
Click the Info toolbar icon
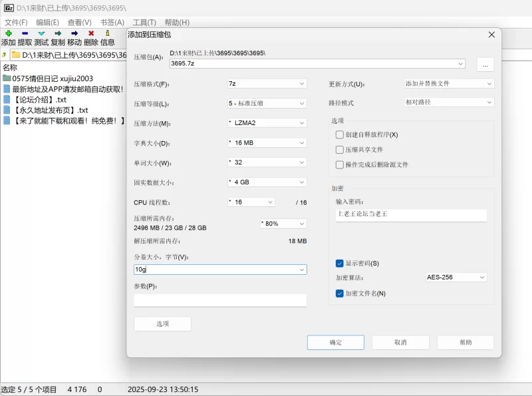108,33
